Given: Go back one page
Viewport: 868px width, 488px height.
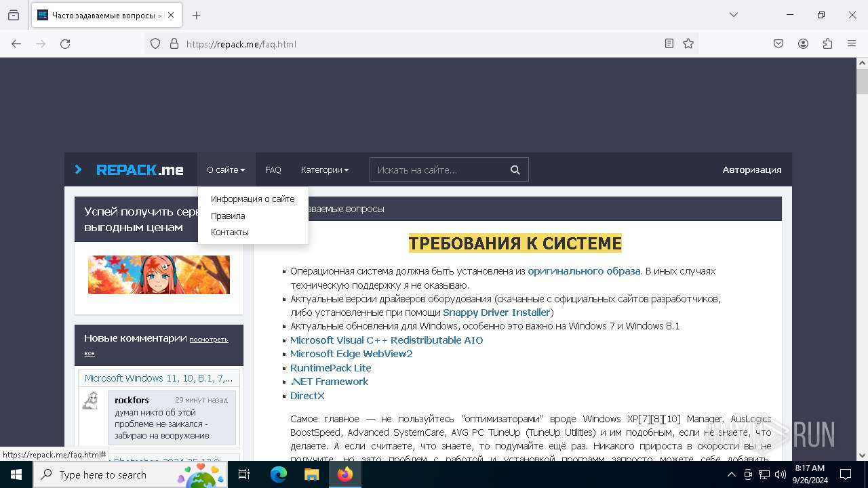Looking at the screenshot, I should coord(16,44).
